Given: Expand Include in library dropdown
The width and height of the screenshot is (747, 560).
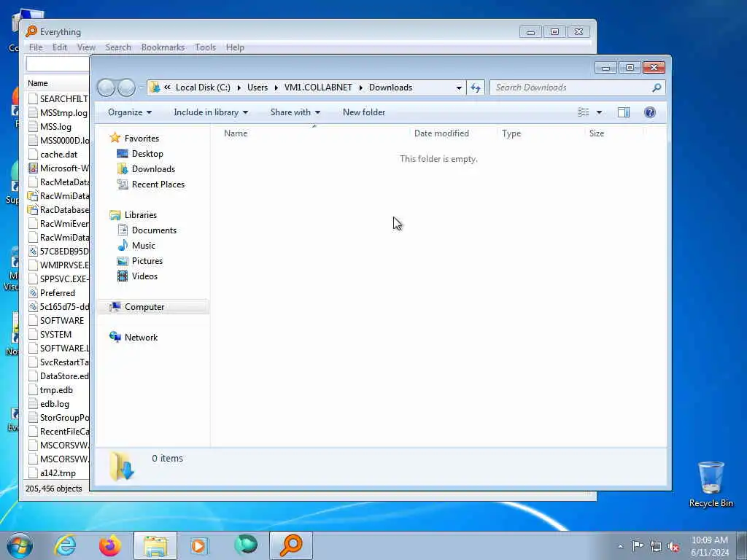Looking at the screenshot, I should tap(211, 112).
